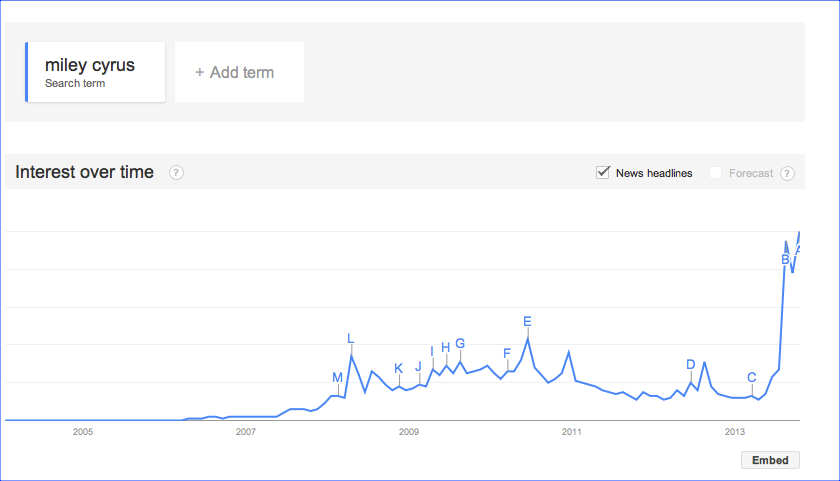This screenshot has height=481, width=840.
Task: Select news headline marker K
Action: 398,368
